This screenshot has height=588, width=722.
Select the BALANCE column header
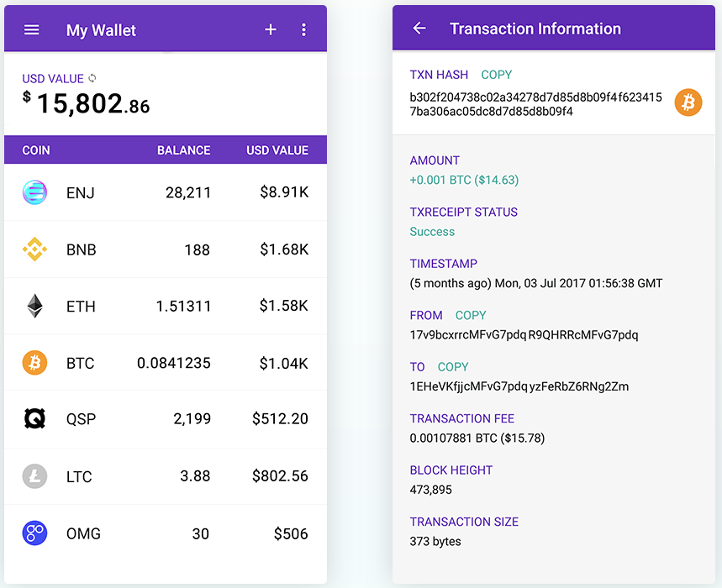(183, 150)
